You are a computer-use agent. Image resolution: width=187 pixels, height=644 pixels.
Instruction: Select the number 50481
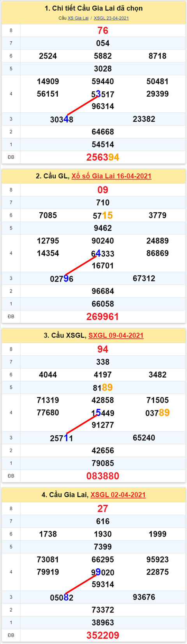pyautogui.click(x=157, y=82)
